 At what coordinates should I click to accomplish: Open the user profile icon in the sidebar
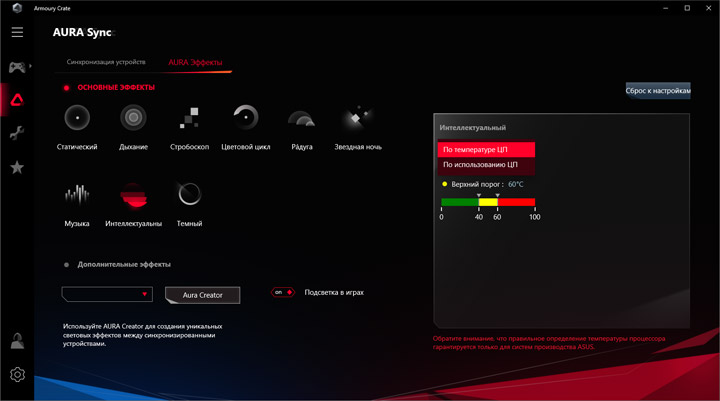(x=17, y=341)
